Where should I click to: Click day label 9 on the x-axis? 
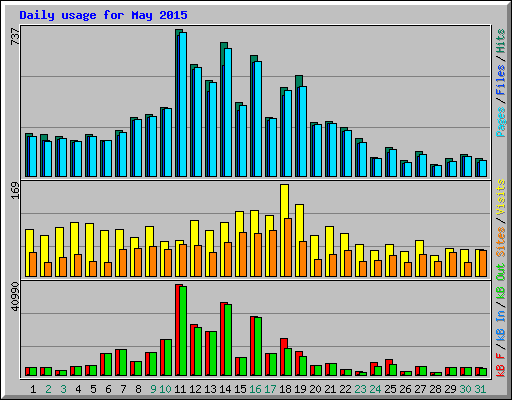153,389
